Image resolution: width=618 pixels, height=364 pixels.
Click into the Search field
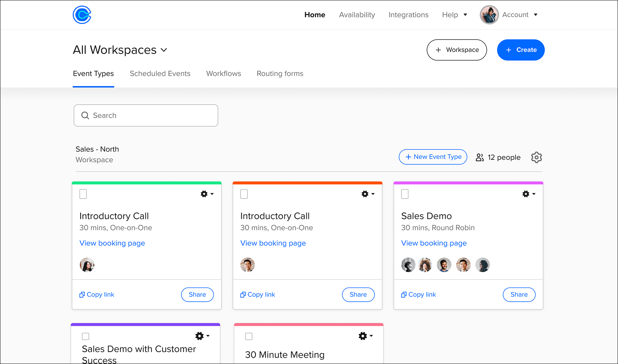click(146, 115)
